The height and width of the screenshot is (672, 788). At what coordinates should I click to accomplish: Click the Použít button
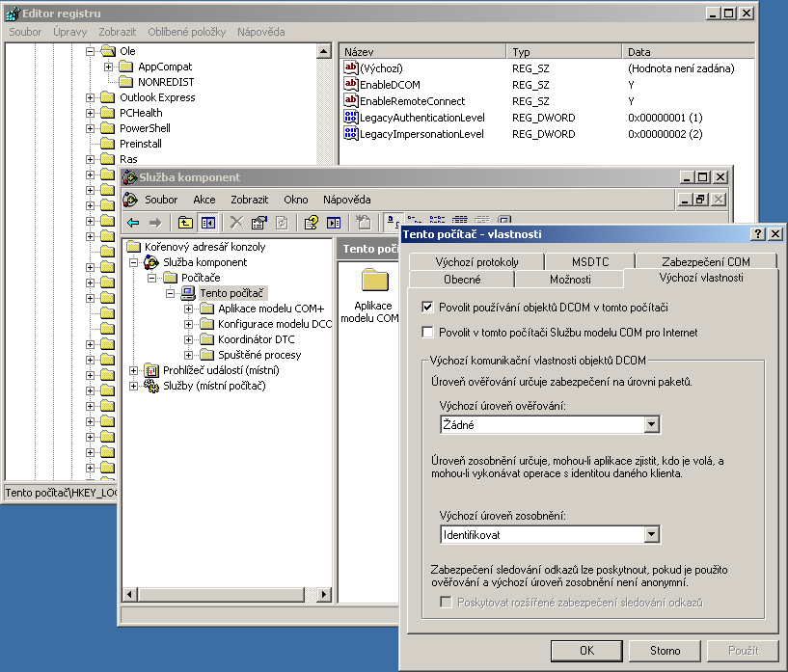click(x=743, y=651)
